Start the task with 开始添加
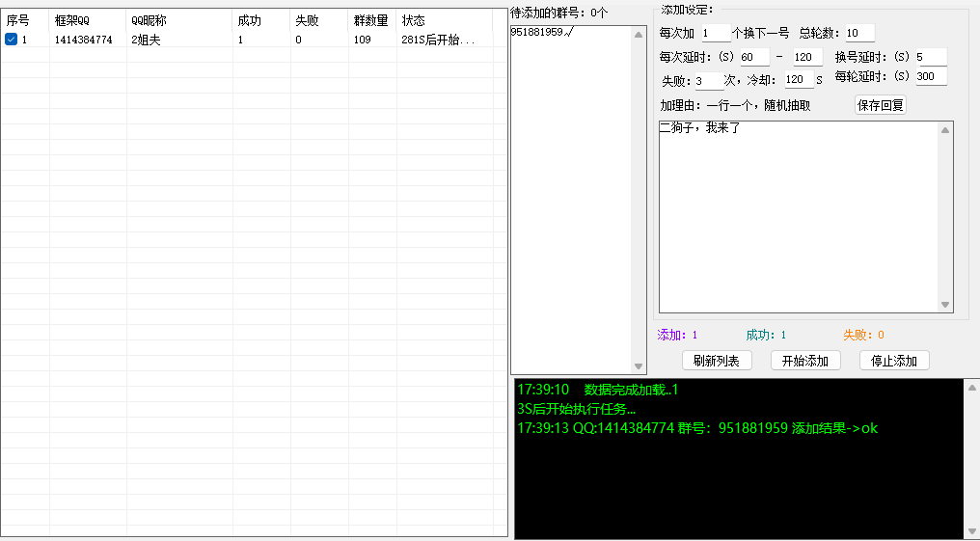 pyautogui.click(x=805, y=361)
